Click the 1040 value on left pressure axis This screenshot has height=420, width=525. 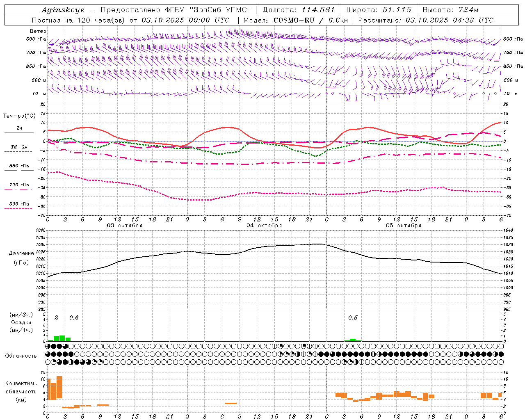tap(41, 231)
